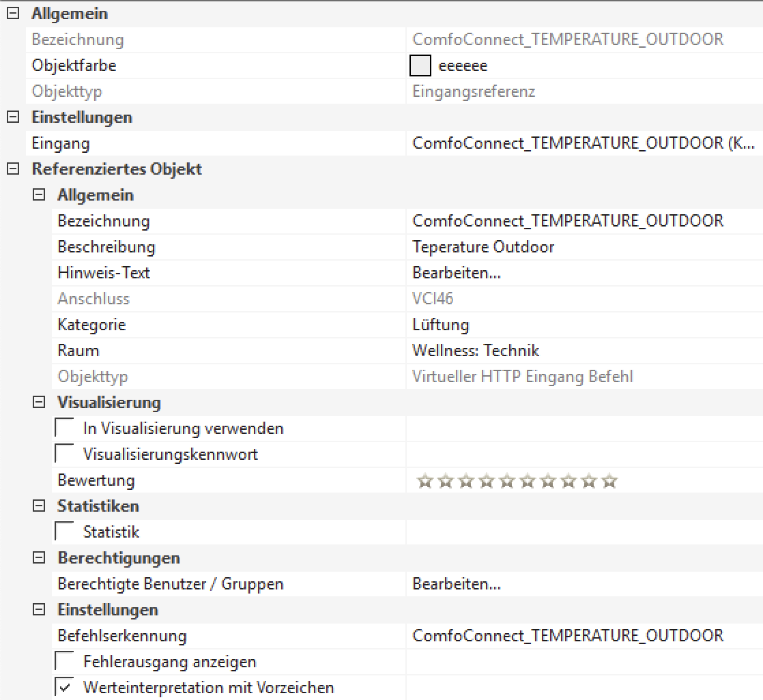Click the Eingangsreferenz Objekttyp value
This screenshot has height=700, width=763.
[474, 91]
